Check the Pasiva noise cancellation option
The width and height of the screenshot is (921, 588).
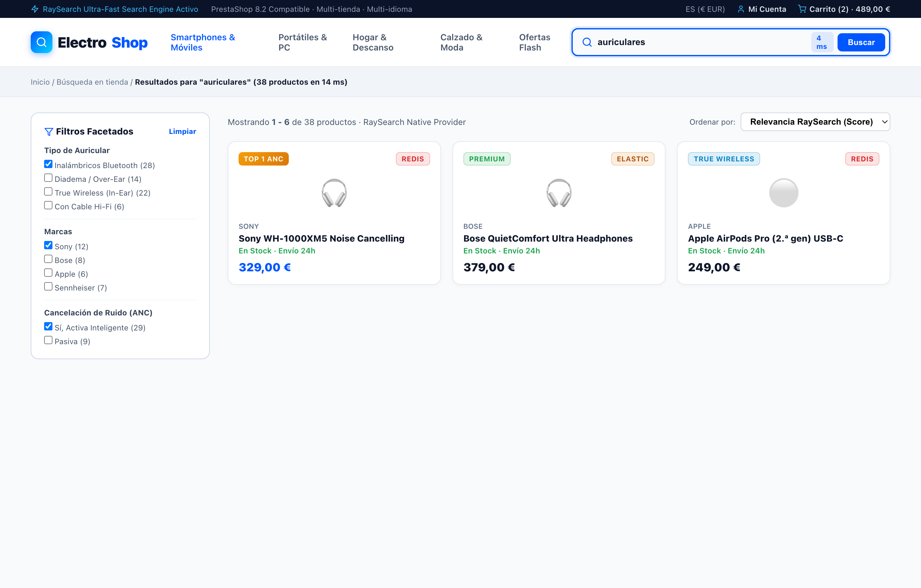[x=48, y=340]
